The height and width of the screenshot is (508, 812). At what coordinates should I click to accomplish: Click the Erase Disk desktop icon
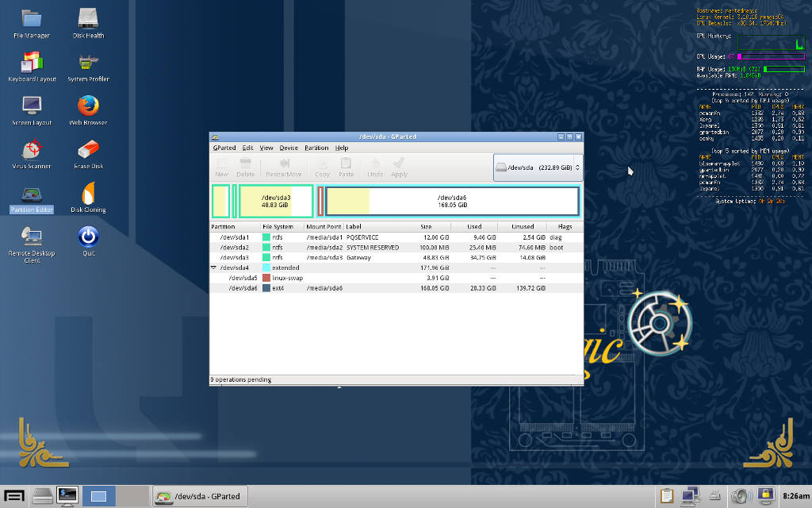88,150
